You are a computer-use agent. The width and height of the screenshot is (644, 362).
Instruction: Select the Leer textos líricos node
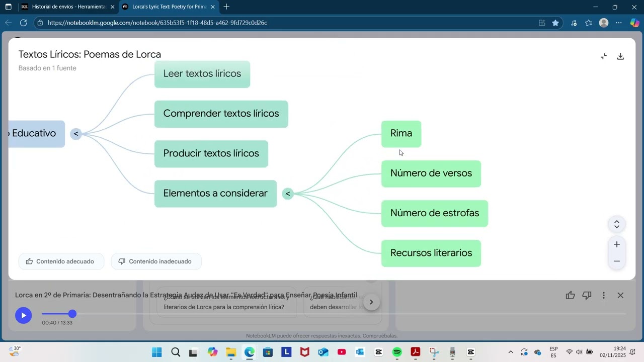click(202, 74)
